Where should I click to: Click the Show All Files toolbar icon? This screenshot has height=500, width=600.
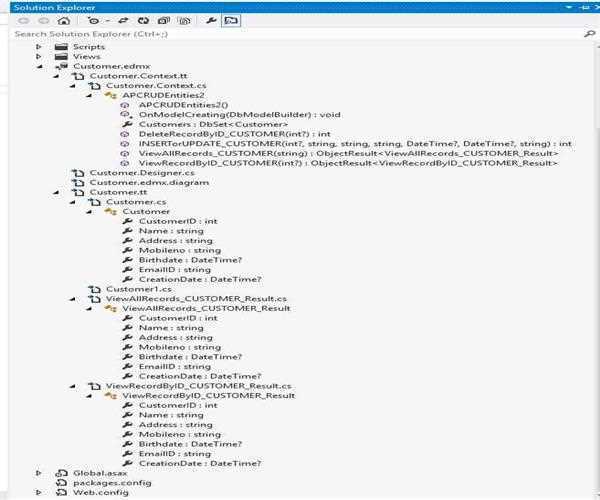[183, 19]
